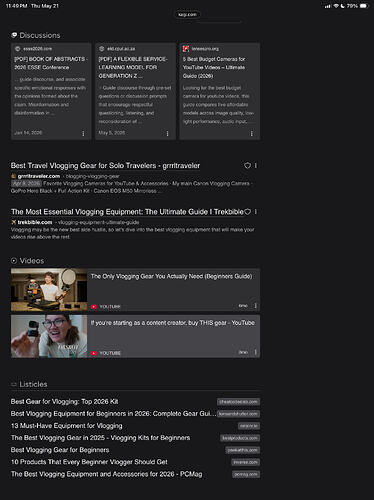The width and height of the screenshot is (374, 500).
Task: Open more options for Trekbible result
Action: click(256, 212)
